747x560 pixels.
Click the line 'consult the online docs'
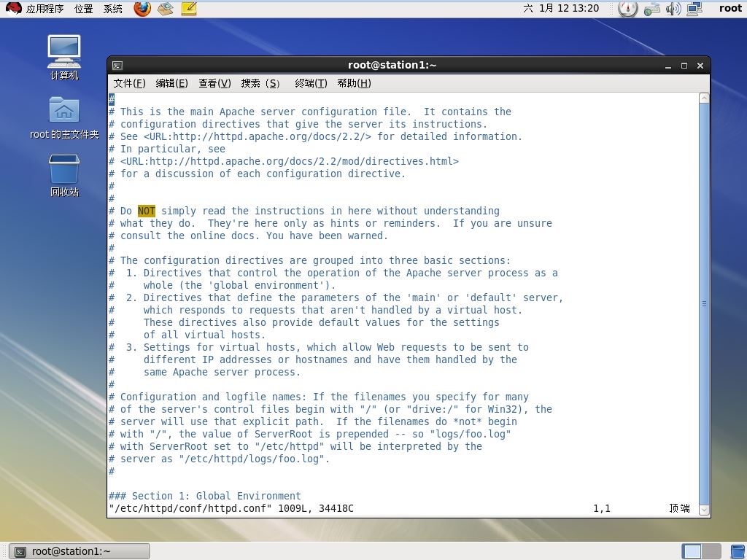(248, 236)
